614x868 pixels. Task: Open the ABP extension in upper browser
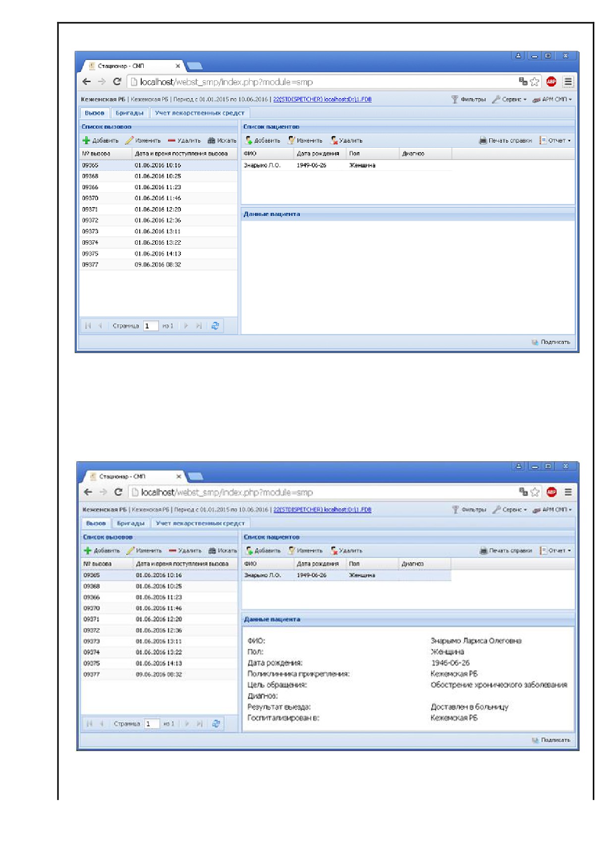point(551,82)
